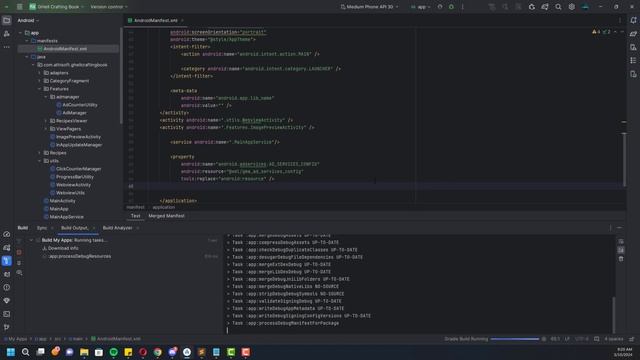Screen dimensions: 640x360
Task: Switch to Merged Manifest tab
Action: click(x=167, y=216)
